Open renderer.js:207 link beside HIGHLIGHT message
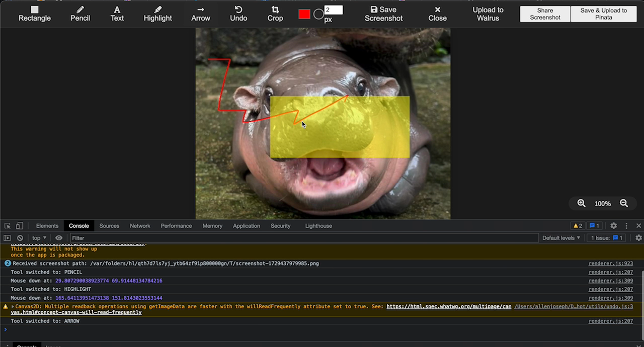 click(x=611, y=289)
